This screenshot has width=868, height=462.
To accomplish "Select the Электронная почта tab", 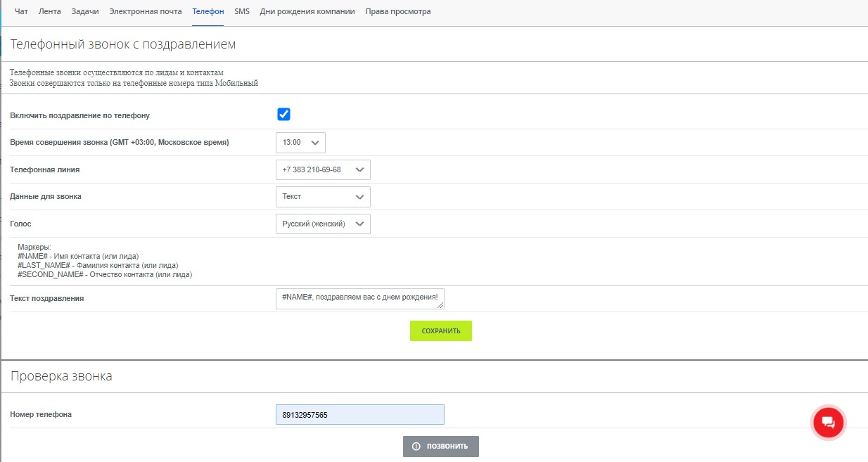I will pyautogui.click(x=146, y=11).
